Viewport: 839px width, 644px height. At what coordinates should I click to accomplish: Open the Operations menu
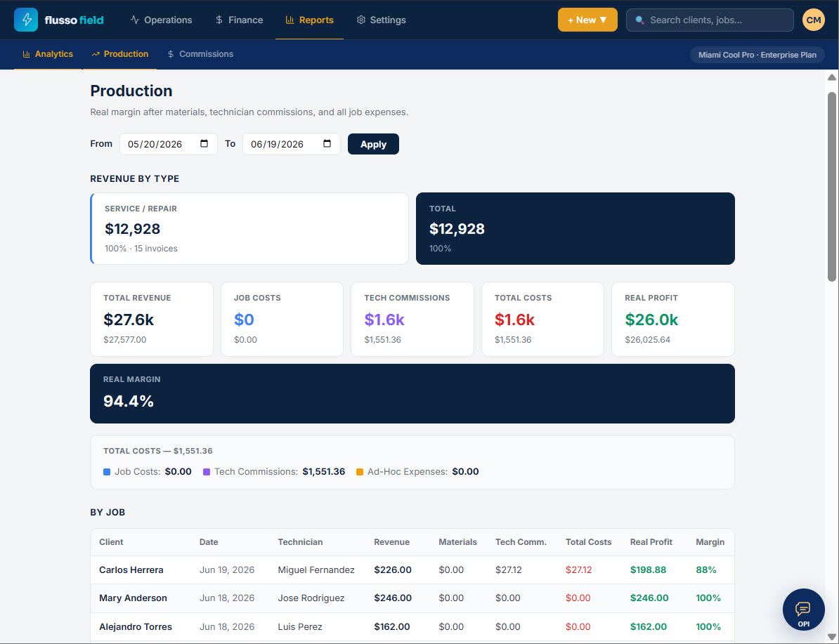(161, 20)
